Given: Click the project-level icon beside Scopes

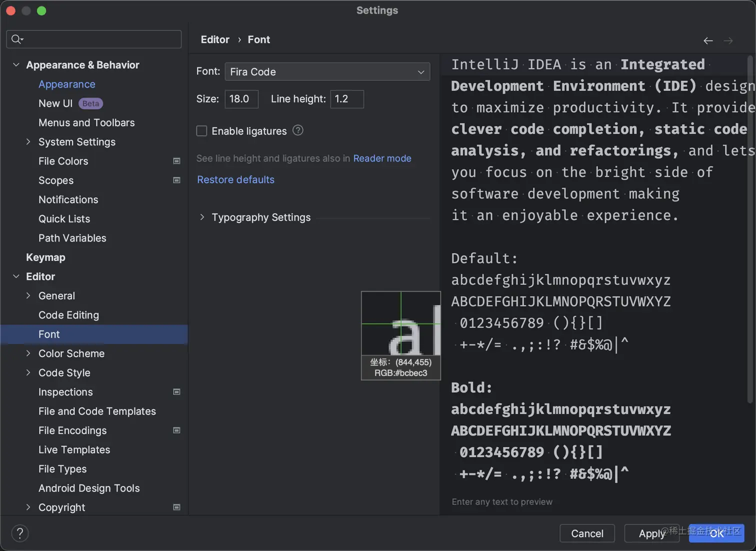Looking at the screenshot, I should coord(176,180).
